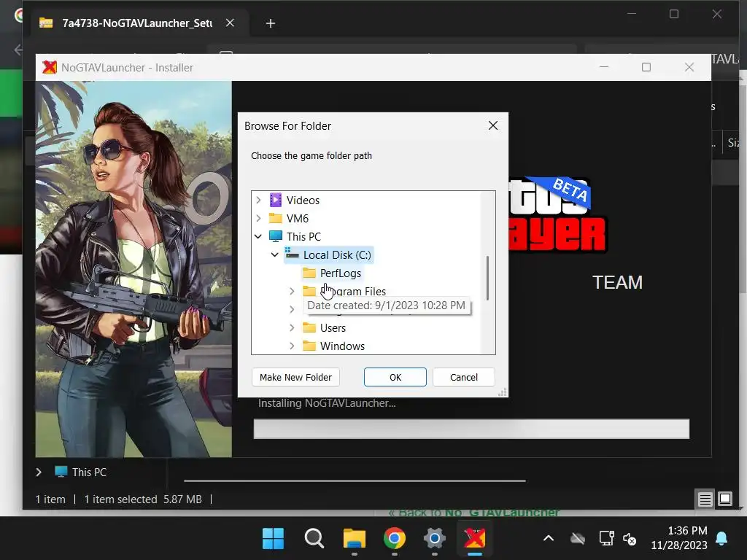Open Settings from taskbar
Viewport: 747px width, 560px height.
(435, 539)
